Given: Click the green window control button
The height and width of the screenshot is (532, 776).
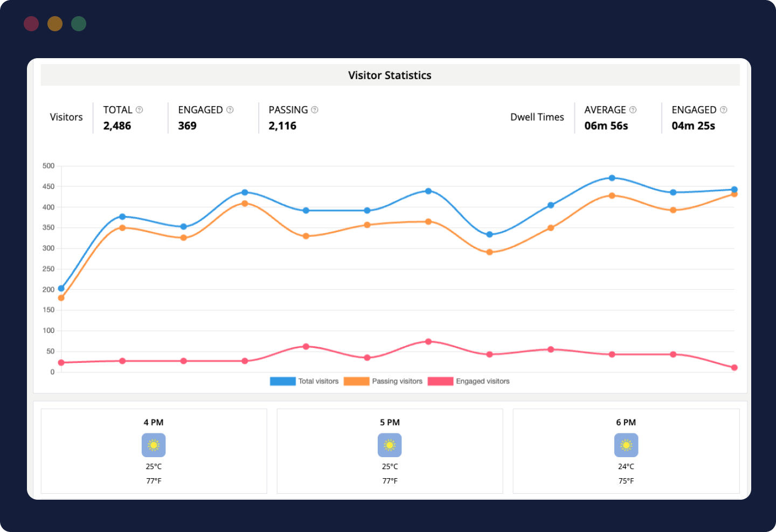Looking at the screenshot, I should (79, 24).
